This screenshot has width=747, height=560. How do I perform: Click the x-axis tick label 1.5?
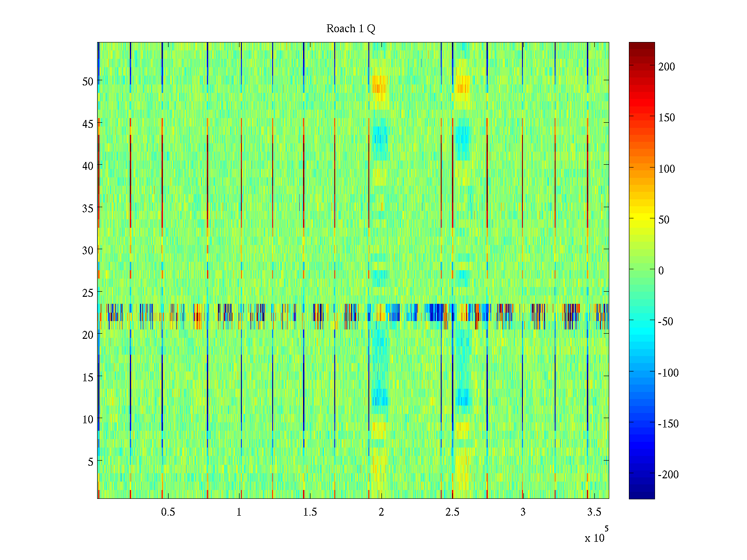point(310,512)
